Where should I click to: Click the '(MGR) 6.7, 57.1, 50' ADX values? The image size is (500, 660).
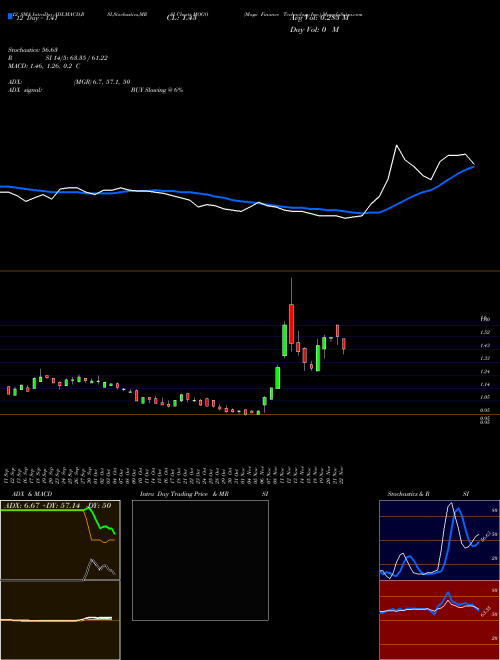(x=102, y=82)
